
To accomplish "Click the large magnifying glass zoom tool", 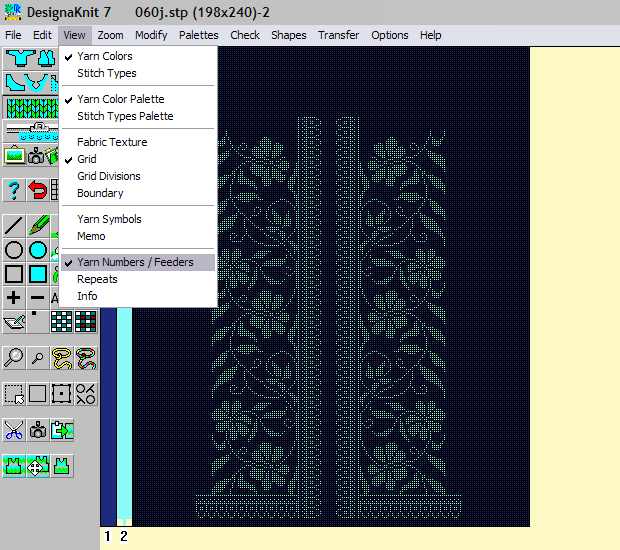I will 14,356.
